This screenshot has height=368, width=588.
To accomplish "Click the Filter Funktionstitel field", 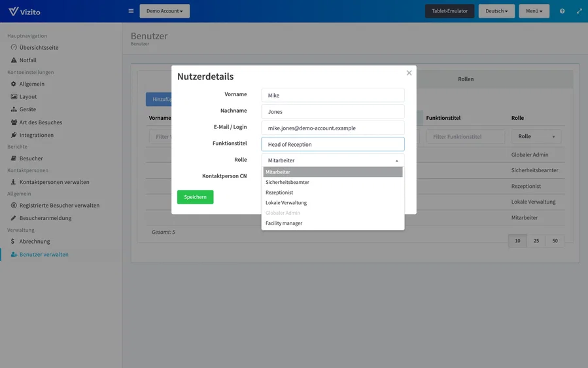I will (466, 136).
